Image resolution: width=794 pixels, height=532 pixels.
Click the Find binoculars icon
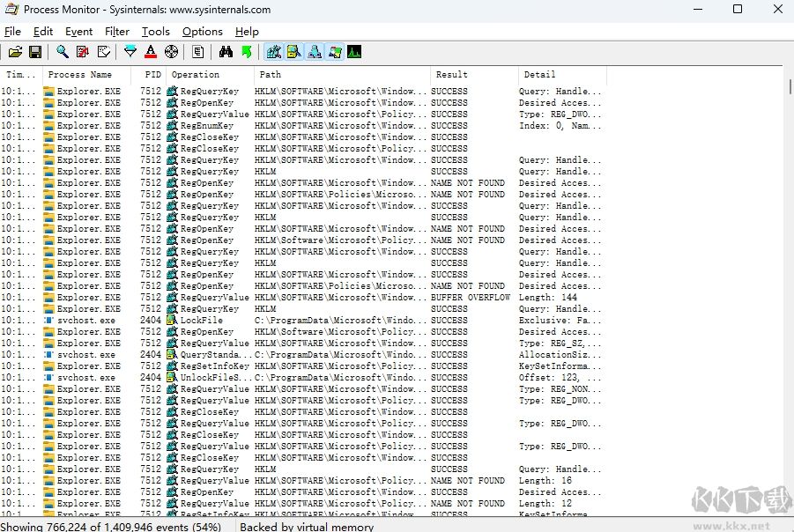(x=226, y=52)
